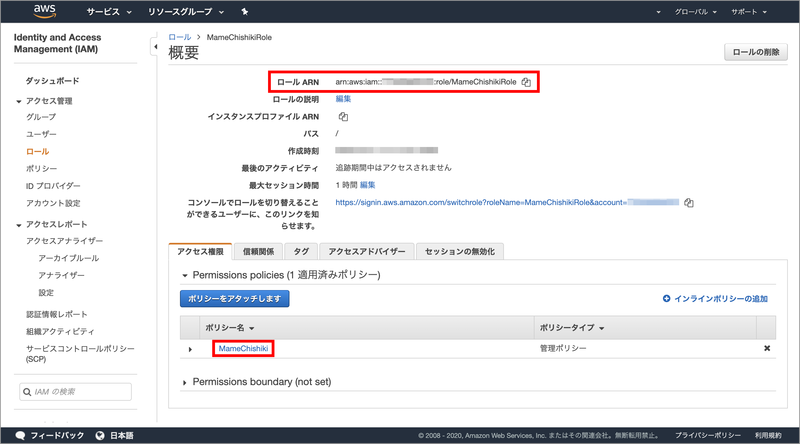Click the IAM の検索 search field
Image resolution: width=800 pixels, height=444 pixels.
[x=76, y=392]
